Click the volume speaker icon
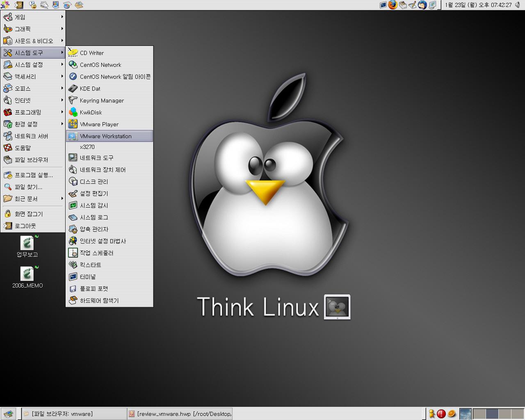The image size is (525, 420). 518,5
